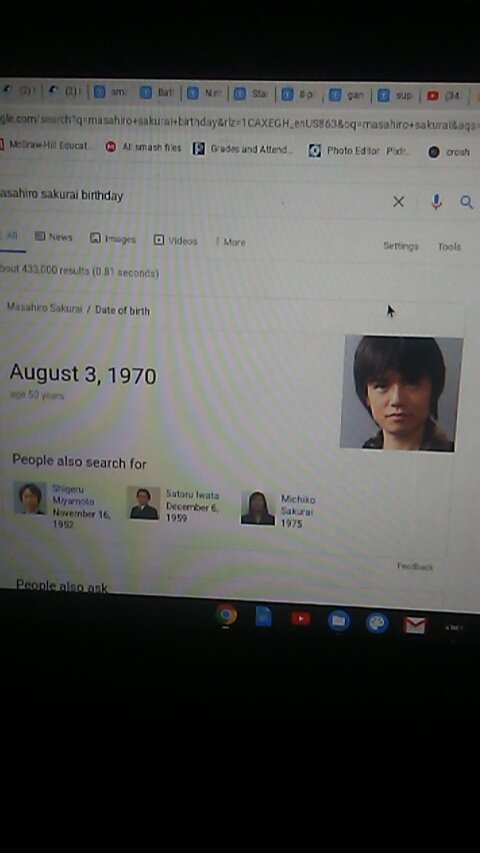This screenshot has width=480, height=853.
Task: Switch to the News results tab
Action: [x=53, y=237]
